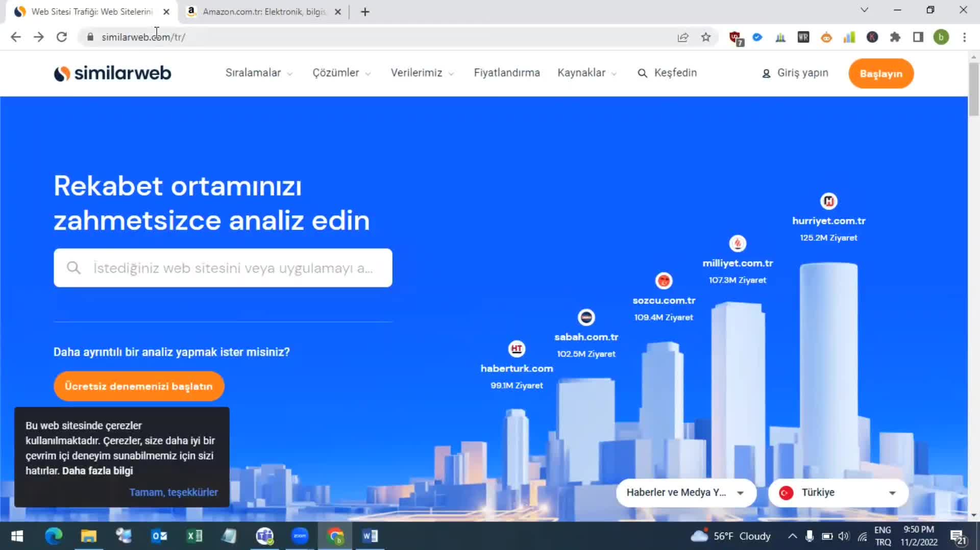Reload the page with the refresh icon
The image size is (980, 550).
coord(62,37)
